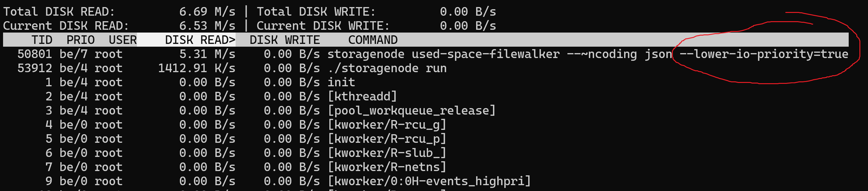The width and height of the screenshot is (868, 191).
Task: Select the storagenode used-space-filewalker command
Action: pyautogui.click(x=443, y=54)
